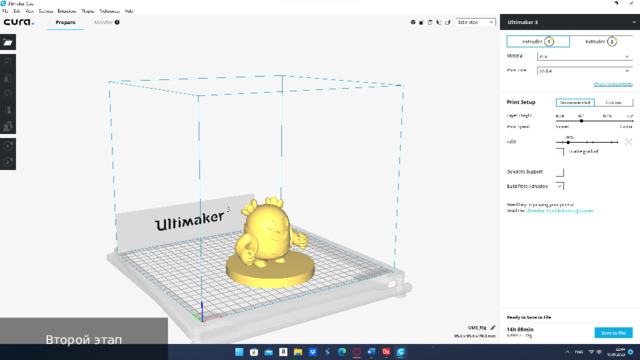The height and width of the screenshot is (360, 640).
Task: Enable the Generate Support checkbox
Action: 560,172
